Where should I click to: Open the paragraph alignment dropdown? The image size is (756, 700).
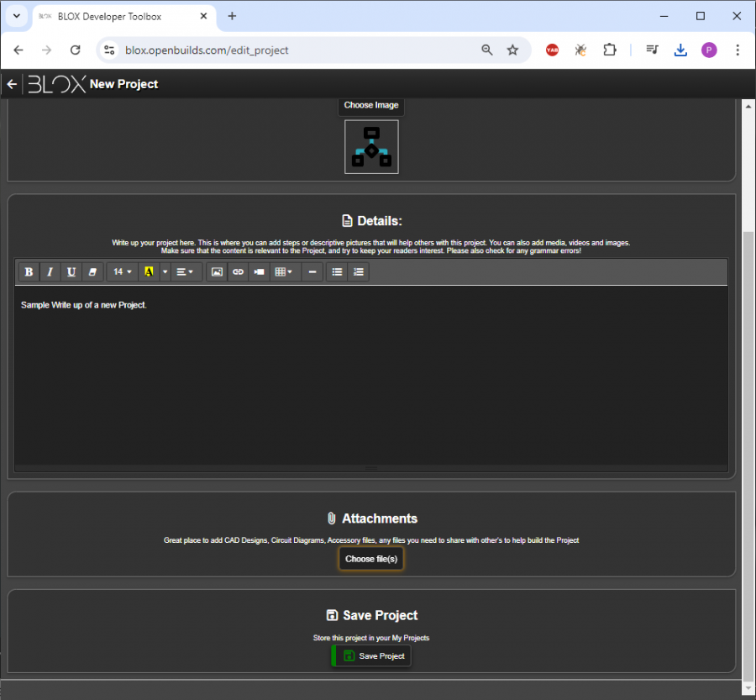pos(186,272)
